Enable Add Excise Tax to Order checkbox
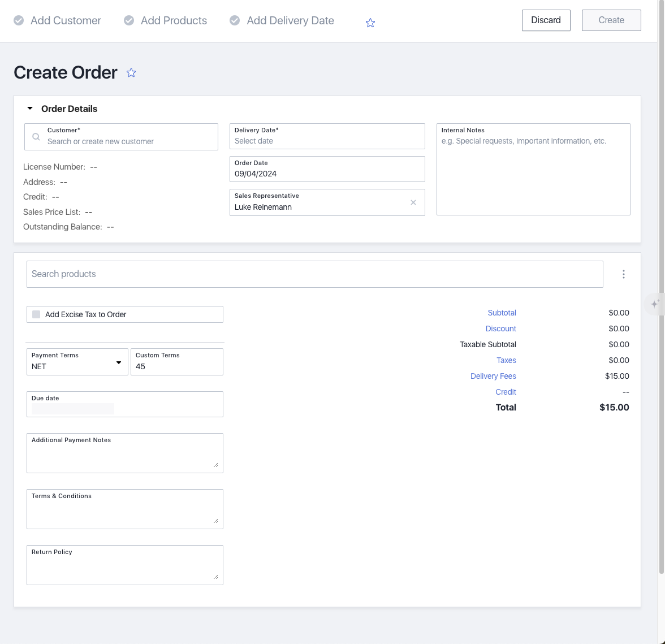 point(36,314)
